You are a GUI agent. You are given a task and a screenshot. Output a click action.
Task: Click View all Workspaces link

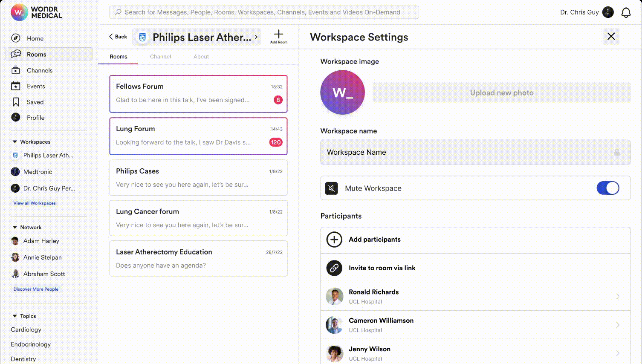pyautogui.click(x=35, y=203)
